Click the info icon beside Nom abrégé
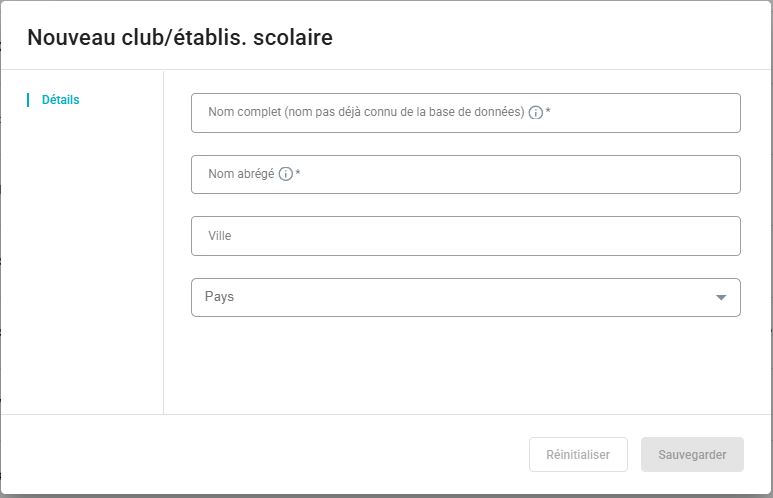 tap(285, 174)
